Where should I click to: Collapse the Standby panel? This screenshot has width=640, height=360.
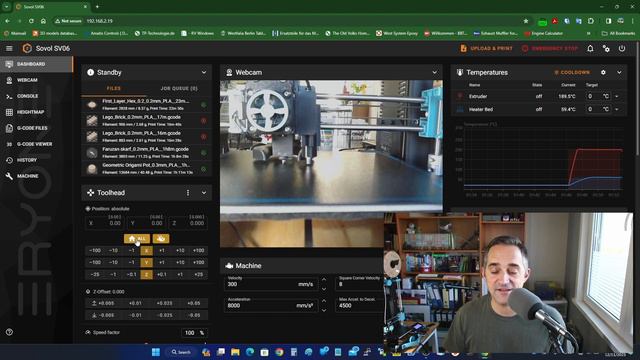[204, 72]
